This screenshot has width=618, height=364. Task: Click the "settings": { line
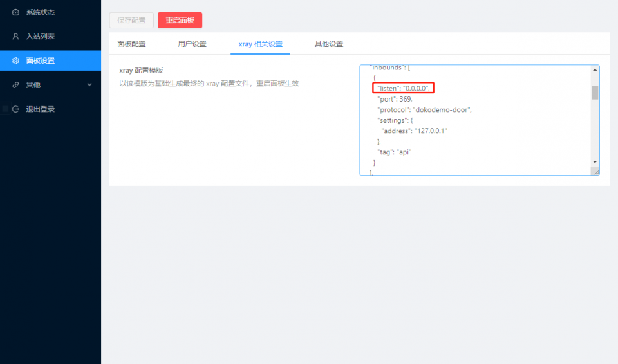pyautogui.click(x=395, y=120)
